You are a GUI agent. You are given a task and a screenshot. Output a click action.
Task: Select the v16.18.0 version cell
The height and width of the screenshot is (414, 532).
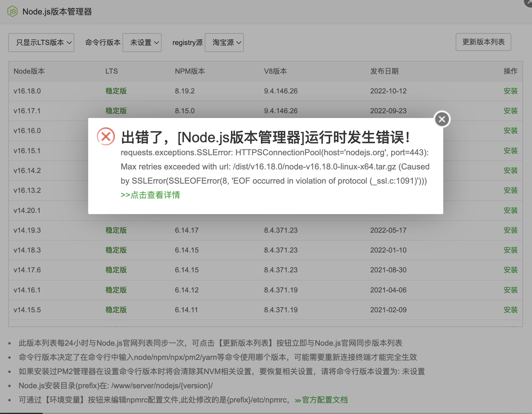27,91
